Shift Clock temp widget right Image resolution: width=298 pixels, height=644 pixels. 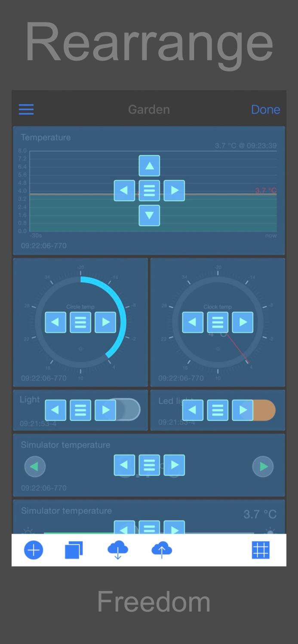point(243,322)
